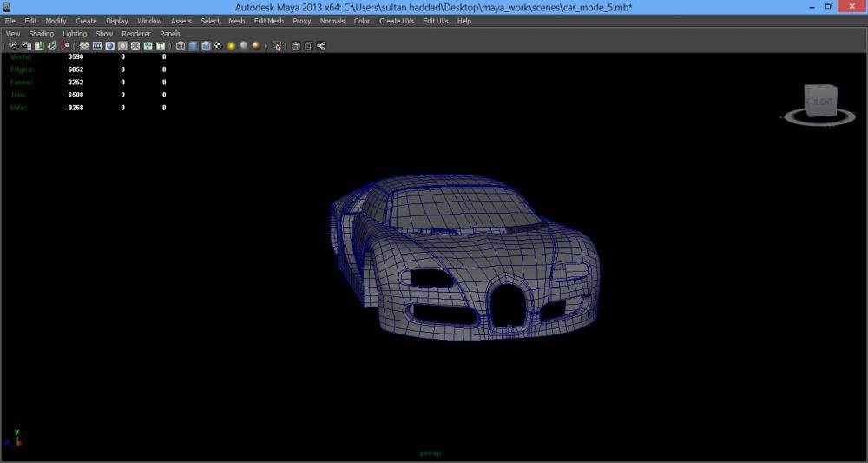Viewport: 868px width, 463px height.
Task: Click the wireframe cube shading icon
Action: [x=181, y=46]
